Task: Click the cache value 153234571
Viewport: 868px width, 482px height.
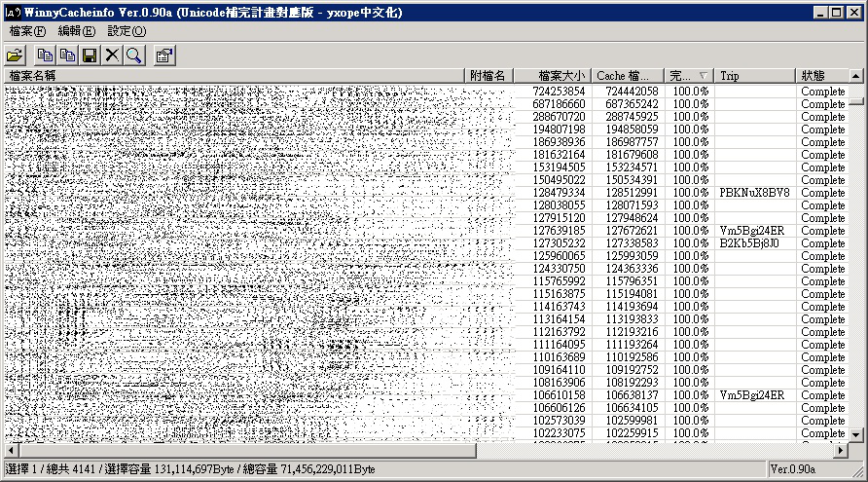Action: 632,167
